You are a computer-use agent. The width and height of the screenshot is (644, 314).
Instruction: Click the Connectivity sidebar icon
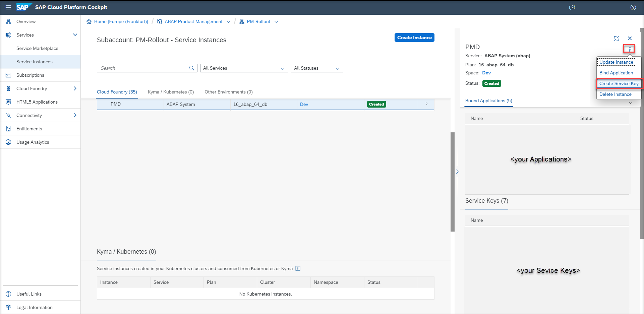pos(8,115)
